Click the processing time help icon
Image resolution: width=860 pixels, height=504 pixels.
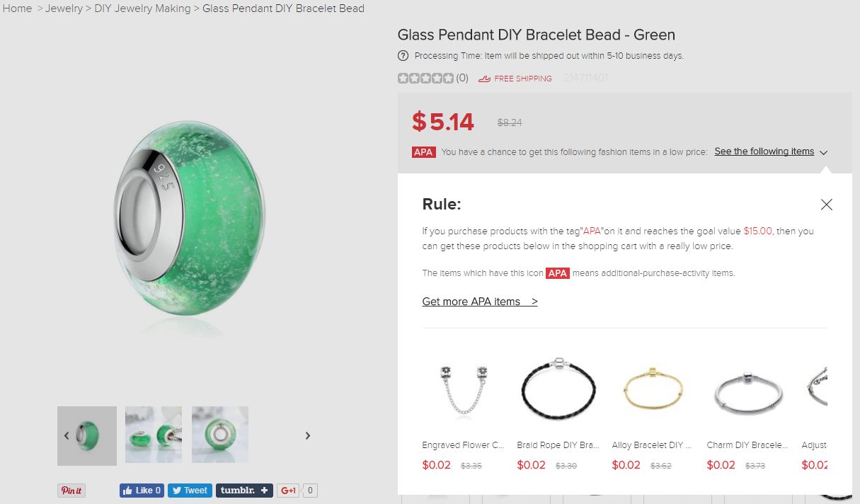(403, 56)
